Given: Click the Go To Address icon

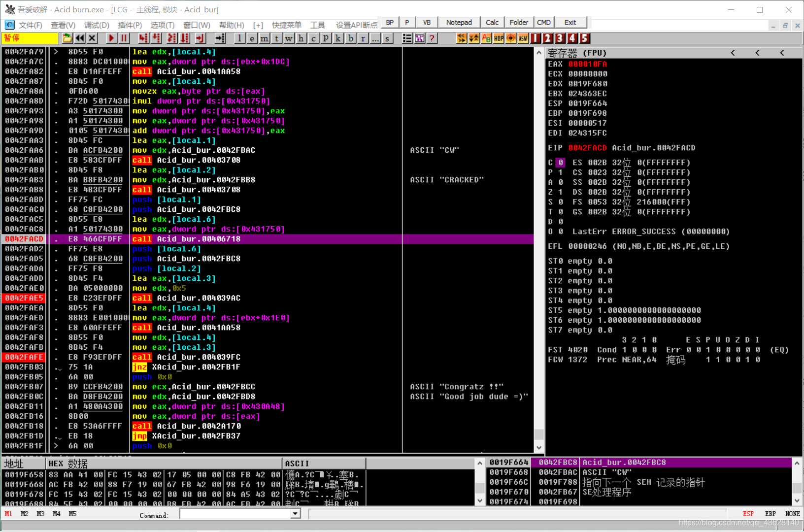Looking at the screenshot, I should coord(220,38).
